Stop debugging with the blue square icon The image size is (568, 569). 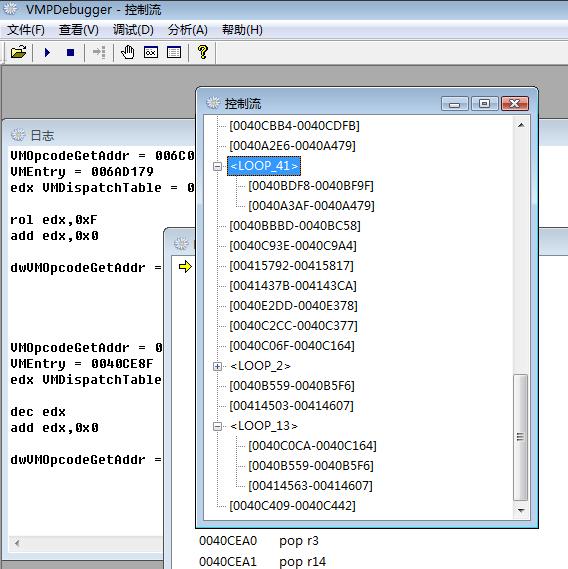coord(70,53)
